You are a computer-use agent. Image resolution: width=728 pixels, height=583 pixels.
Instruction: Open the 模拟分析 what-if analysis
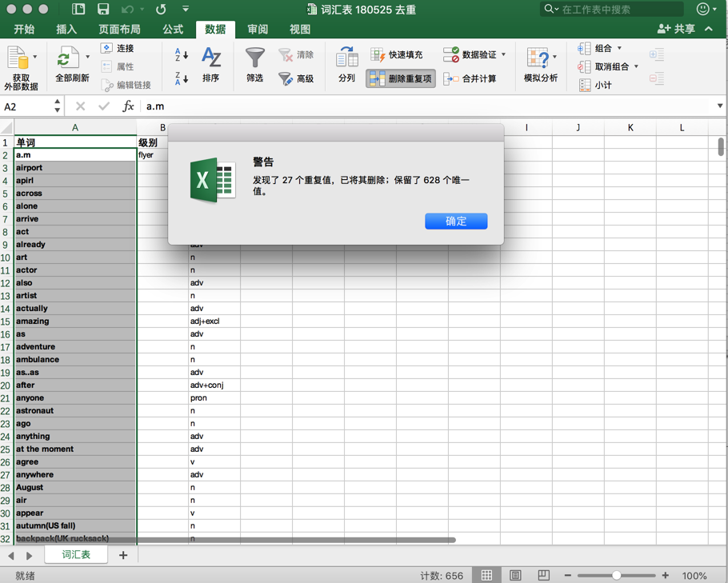[540, 65]
